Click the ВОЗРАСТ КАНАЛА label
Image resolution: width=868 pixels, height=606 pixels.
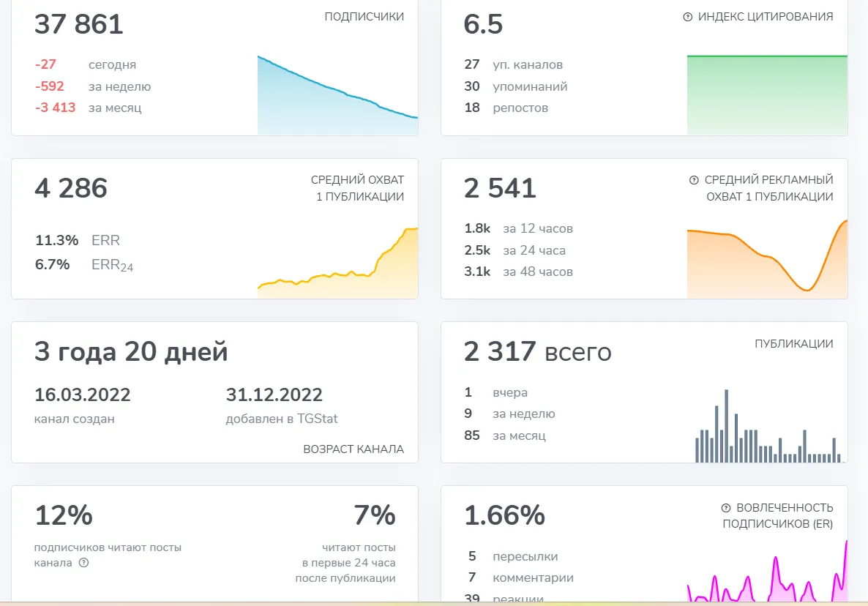tap(353, 449)
